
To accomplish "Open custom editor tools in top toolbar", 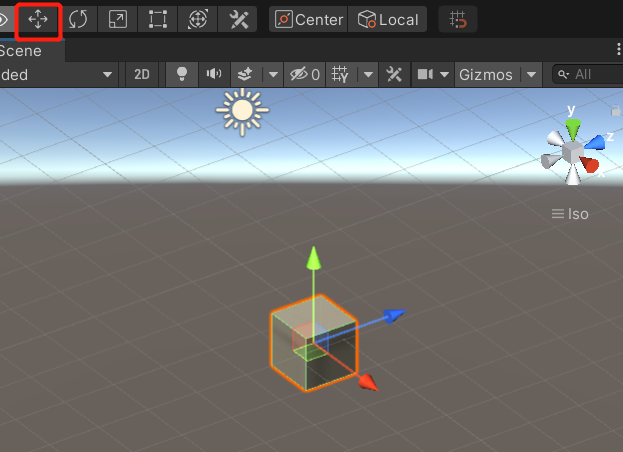I will (238, 19).
